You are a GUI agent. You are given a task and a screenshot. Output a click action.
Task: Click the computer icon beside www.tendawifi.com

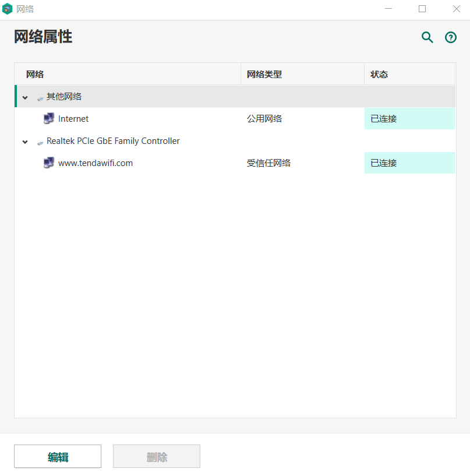coord(48,163)
